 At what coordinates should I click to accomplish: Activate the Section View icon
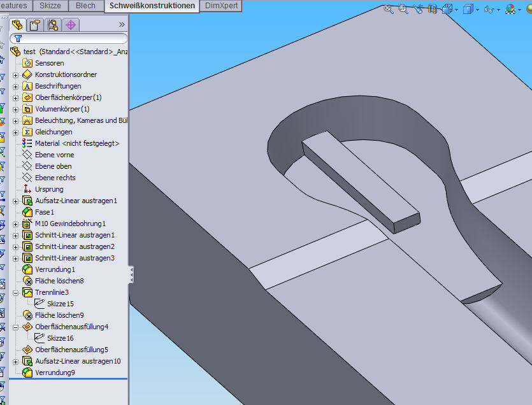pos(433,9)
